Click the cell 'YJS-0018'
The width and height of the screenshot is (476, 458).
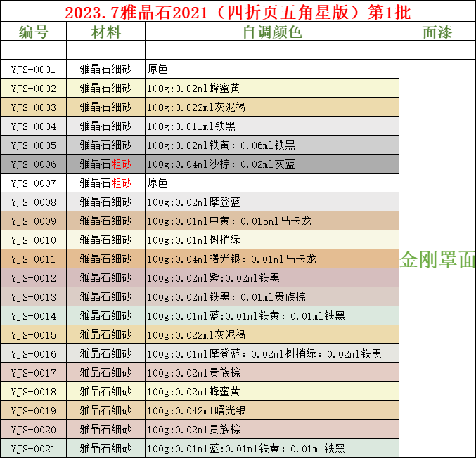(x=33, y=391)
